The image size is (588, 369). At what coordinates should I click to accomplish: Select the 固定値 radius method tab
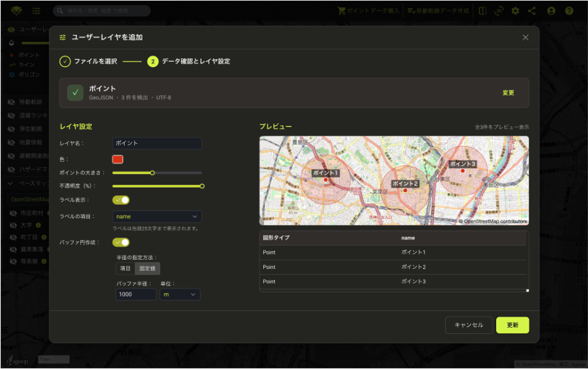147,268
